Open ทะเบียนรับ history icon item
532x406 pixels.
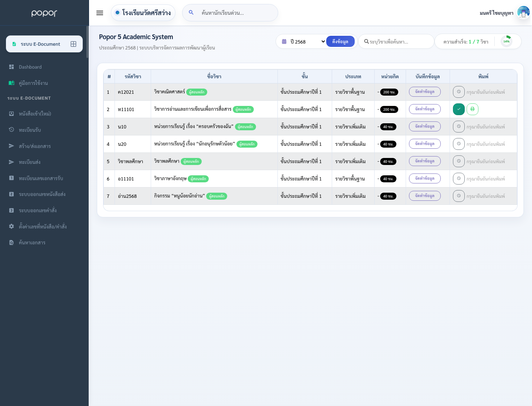click(x=30, y=130)
